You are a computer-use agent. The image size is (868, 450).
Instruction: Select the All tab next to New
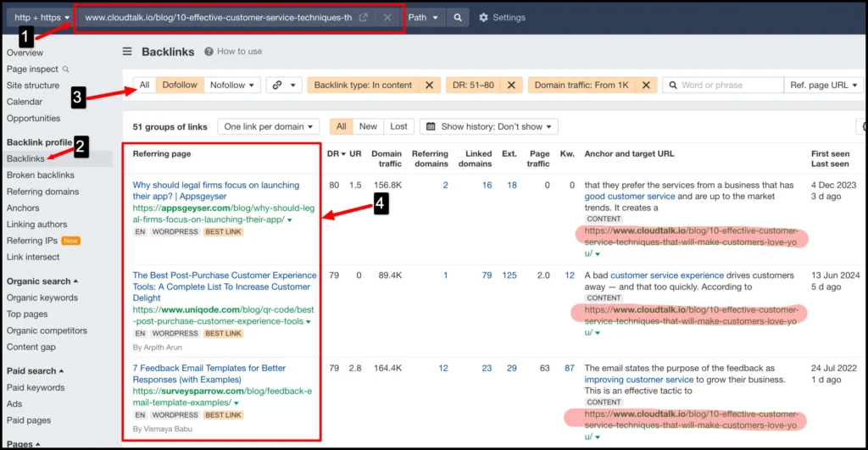[x=342, y=127]
